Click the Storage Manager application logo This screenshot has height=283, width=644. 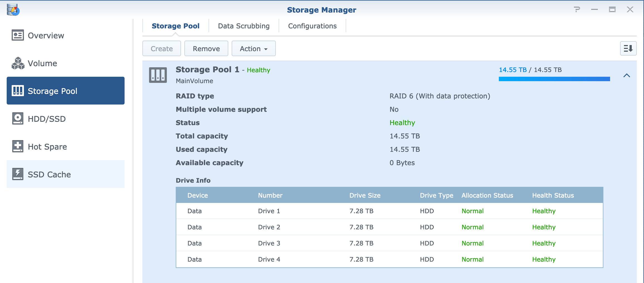click(13, 10)
